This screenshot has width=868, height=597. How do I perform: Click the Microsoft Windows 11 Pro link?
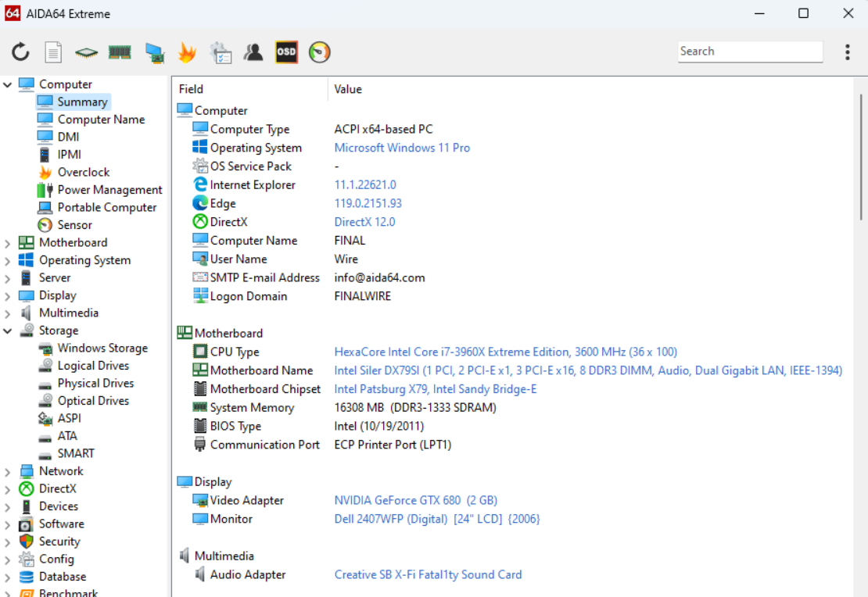[x=402, y=148]
